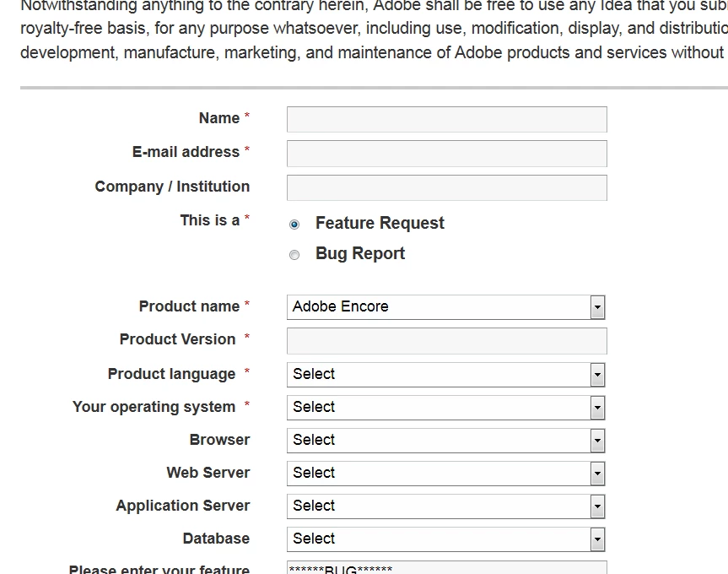Click the Your operating system label
This screenshot has height=574, width=728.
coord(154,407)
